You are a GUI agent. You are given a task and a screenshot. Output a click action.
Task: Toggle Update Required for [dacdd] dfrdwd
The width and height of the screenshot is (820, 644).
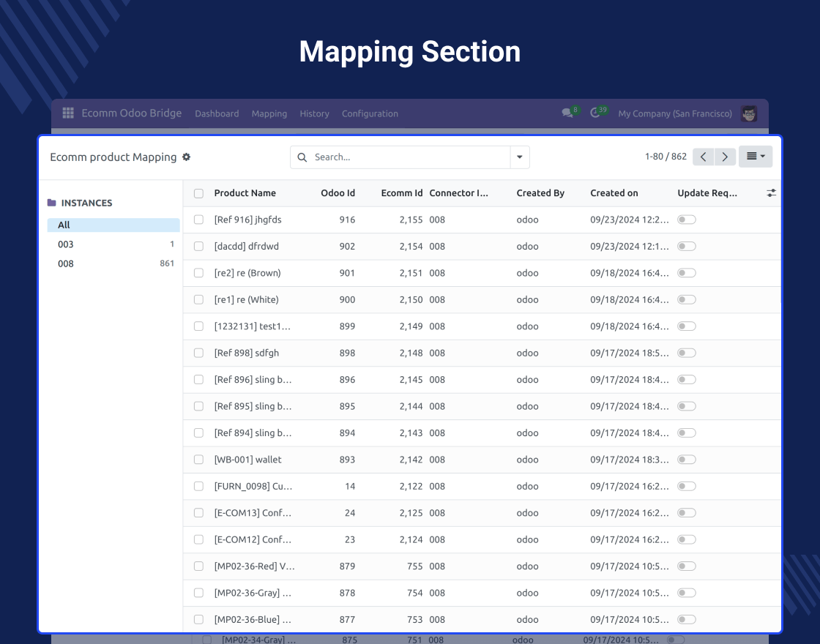pyautogui.click(x=687, y=246)
